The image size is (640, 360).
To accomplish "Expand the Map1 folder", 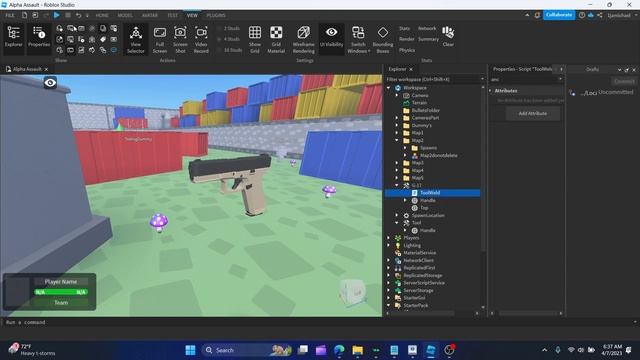I will click(397, 133).
